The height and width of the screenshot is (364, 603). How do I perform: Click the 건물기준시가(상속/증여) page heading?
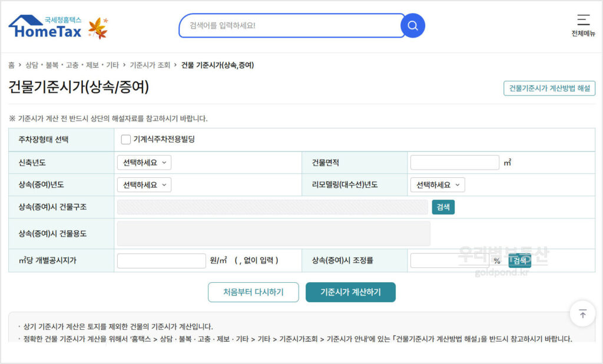tap(78, 87)
